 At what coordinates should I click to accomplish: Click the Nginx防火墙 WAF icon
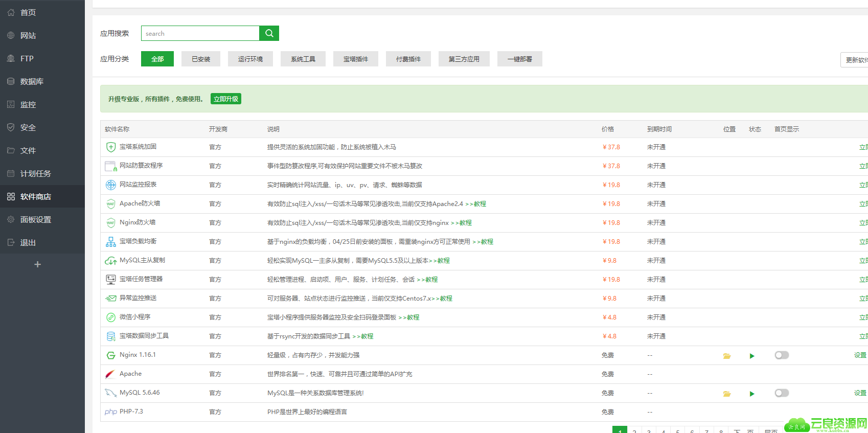(110, 223)
